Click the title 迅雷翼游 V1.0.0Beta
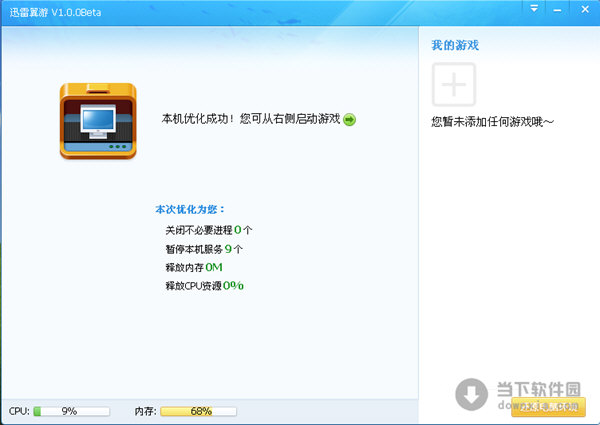The image size is (600, 425). point(55,12)
